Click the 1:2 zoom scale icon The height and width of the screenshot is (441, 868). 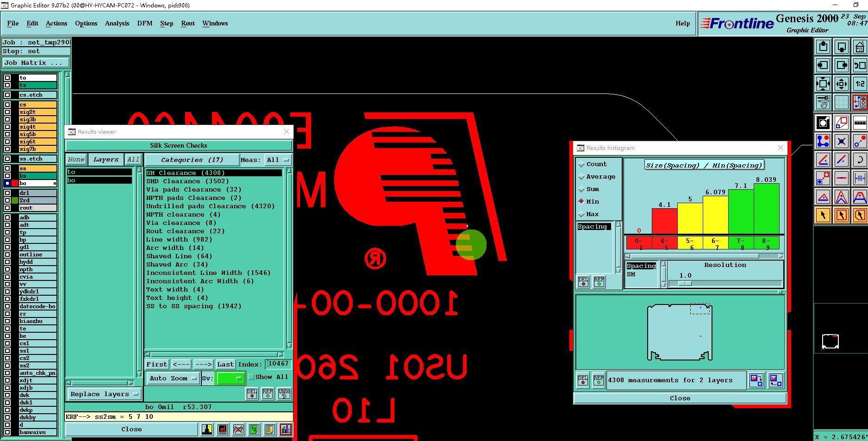tap(860, 84)
